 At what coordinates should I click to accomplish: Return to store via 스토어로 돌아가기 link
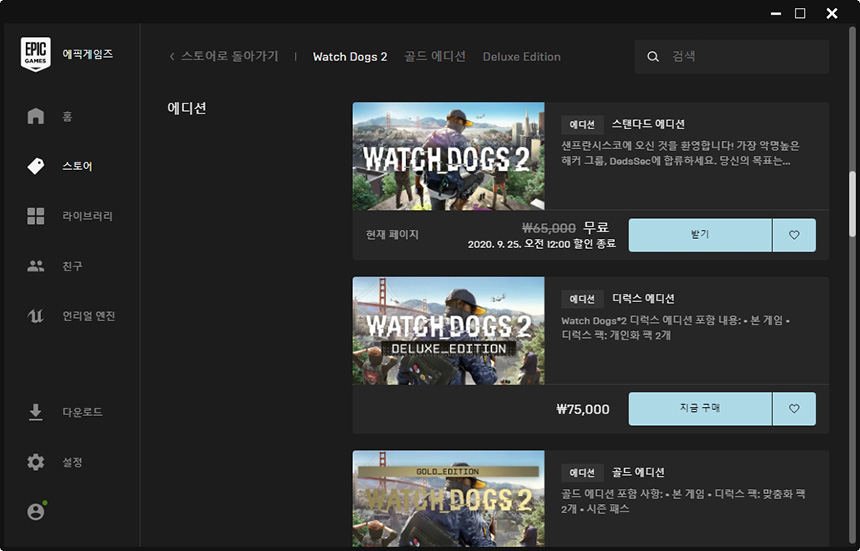coord(230,56)
